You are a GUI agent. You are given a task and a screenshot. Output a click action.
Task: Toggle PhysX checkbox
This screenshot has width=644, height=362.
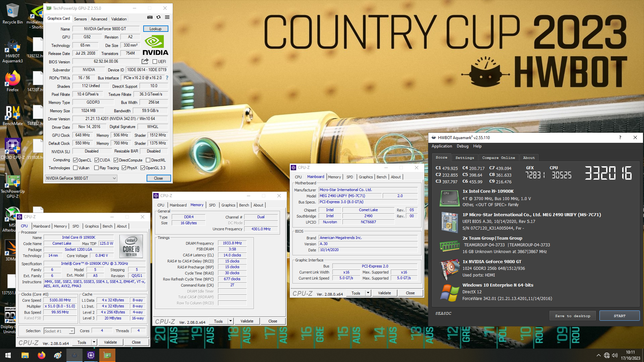click(124, 168)
